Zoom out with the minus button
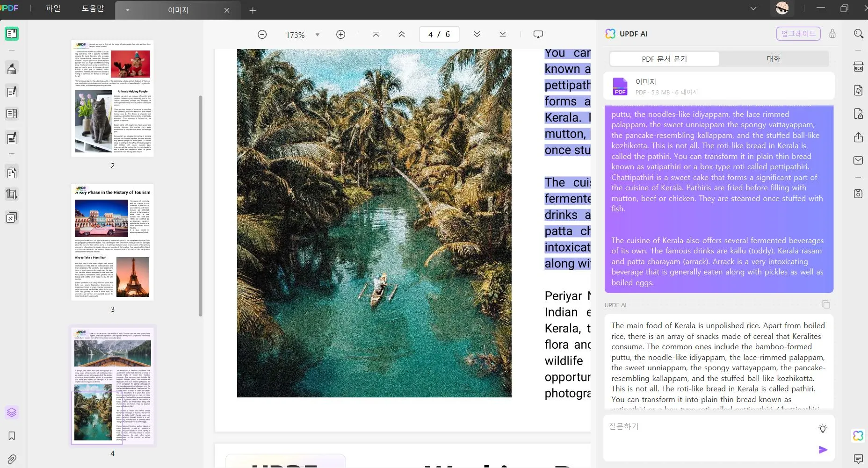The image size is (868, 468). (x=262, y=35)
